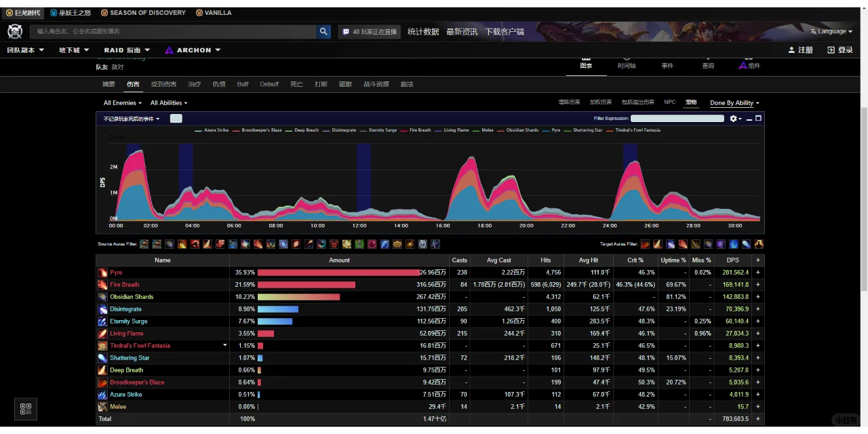Click the search magnifier icon
This screenshot has height=434, width=868.
pos(324,31)
